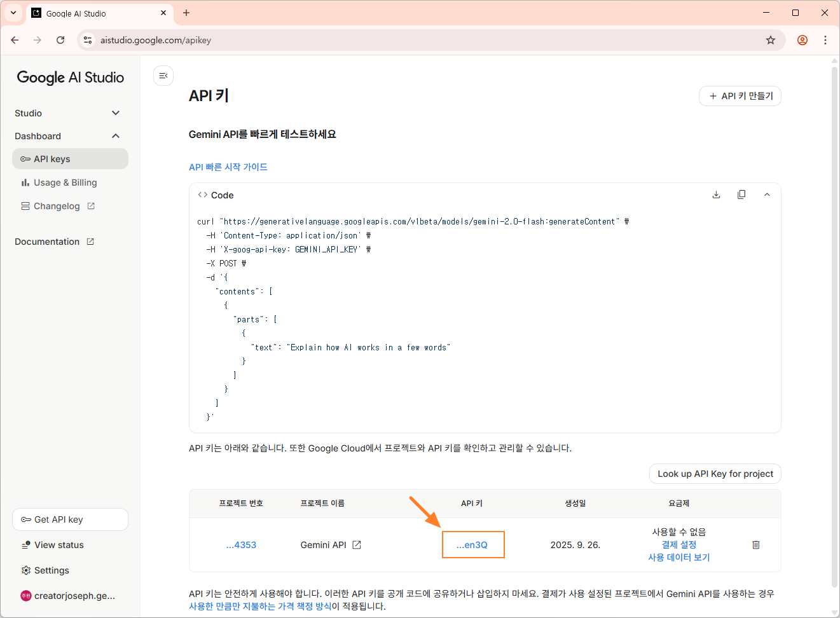Click the user account avatar icon
The height and width of the screenshot is (618, 840).
26,596
